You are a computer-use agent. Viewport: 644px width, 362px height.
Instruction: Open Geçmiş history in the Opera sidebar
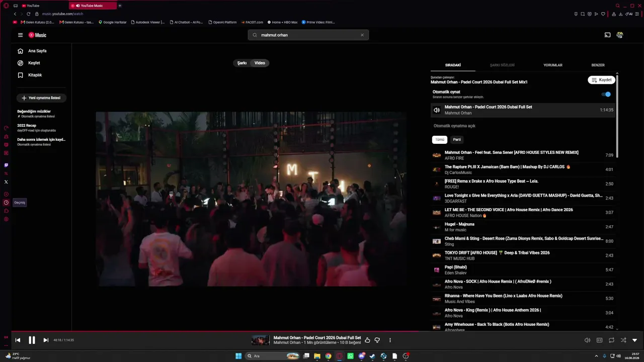[6, 203]
